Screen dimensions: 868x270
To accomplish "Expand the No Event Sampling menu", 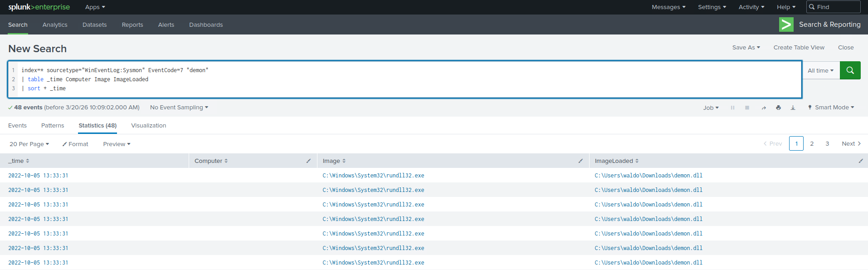I will pos(179,108).
